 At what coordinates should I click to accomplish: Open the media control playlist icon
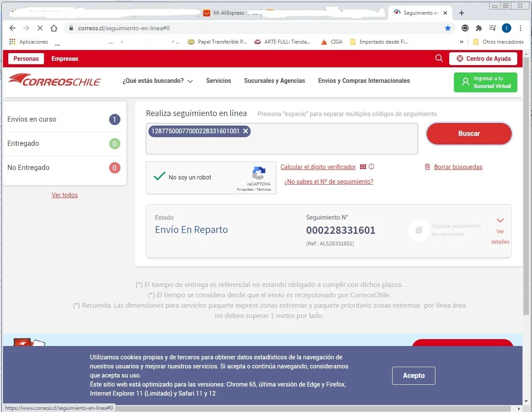click(492, 28)
